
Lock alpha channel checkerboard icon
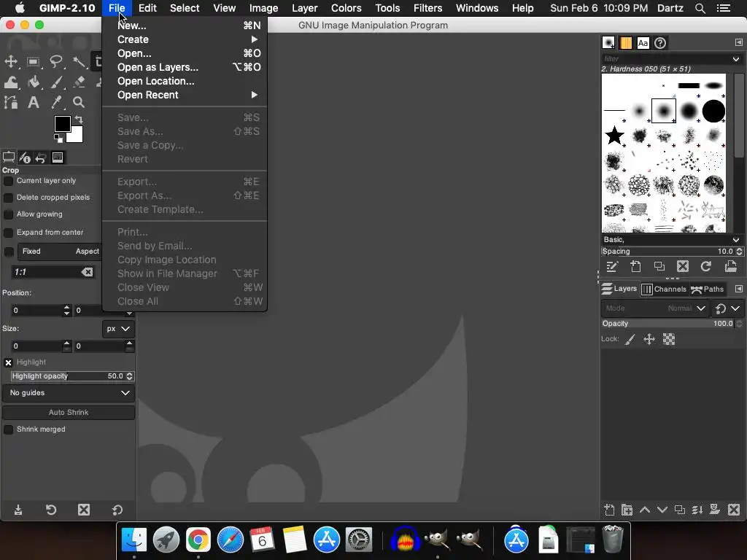coord(669,340)
